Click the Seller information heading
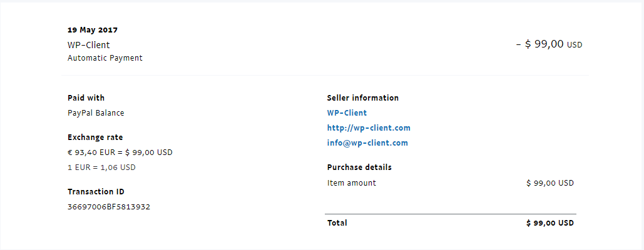This screenshot has width=644, height=250. 362,98
